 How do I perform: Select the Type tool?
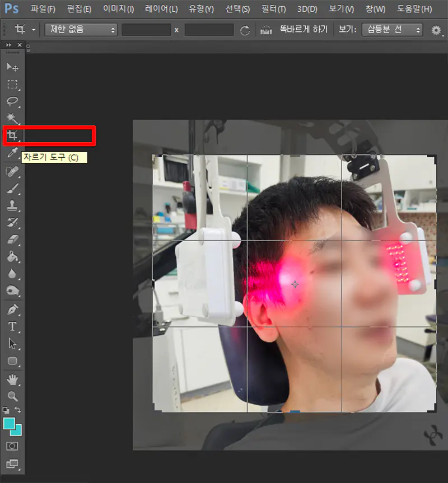(x=12, y=326)
